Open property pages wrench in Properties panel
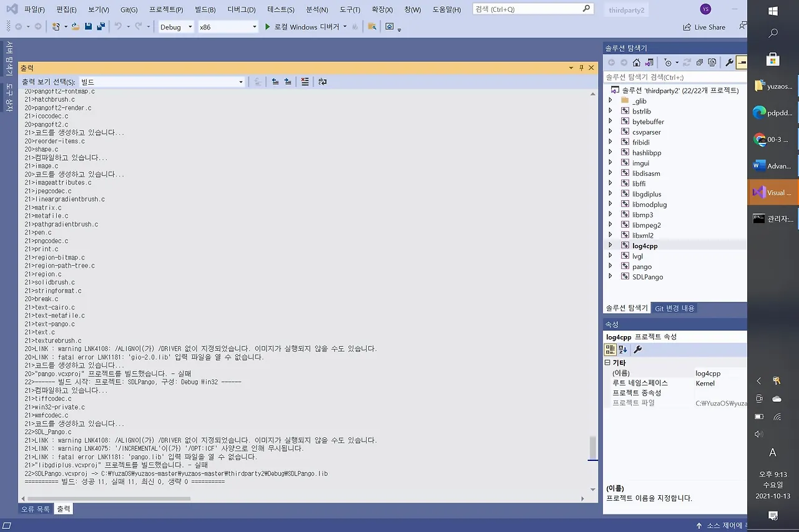The height and width of the screenshot is (532, 799). tap(637, 349)
